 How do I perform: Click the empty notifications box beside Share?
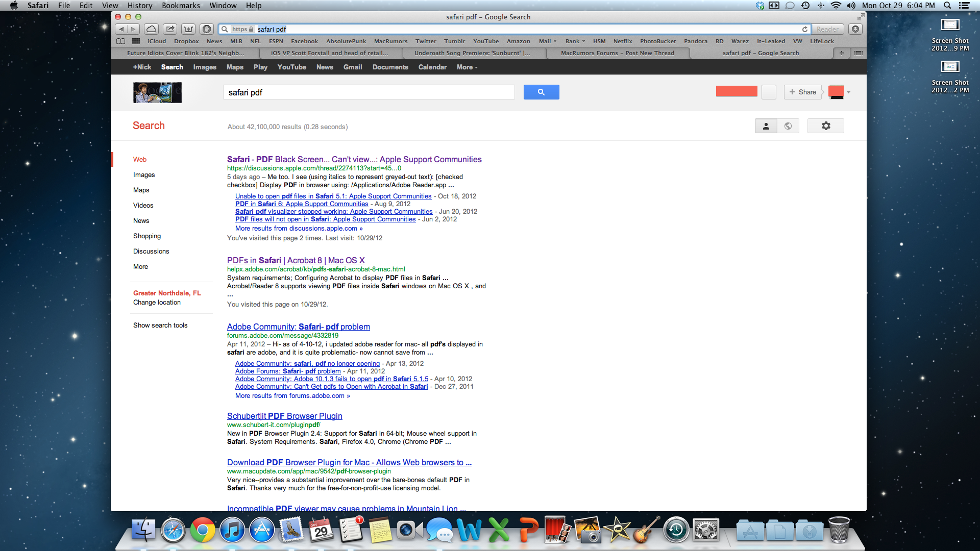(x=769, y=92)
